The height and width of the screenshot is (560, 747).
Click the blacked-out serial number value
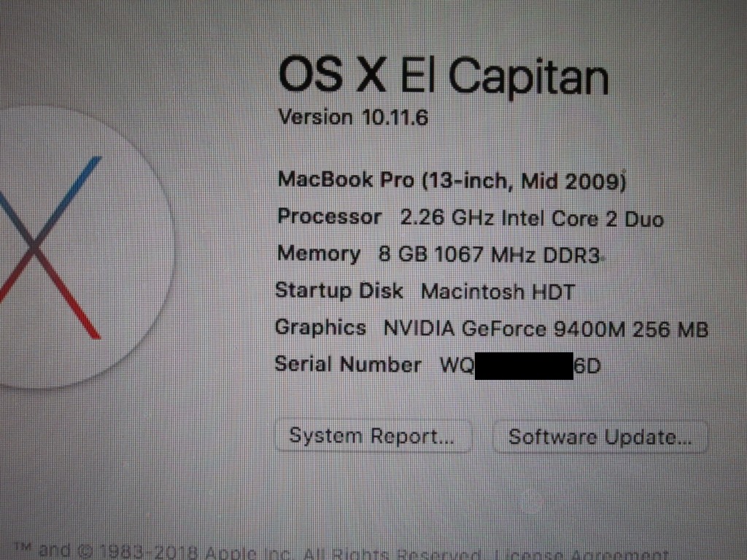click(524, 366)
